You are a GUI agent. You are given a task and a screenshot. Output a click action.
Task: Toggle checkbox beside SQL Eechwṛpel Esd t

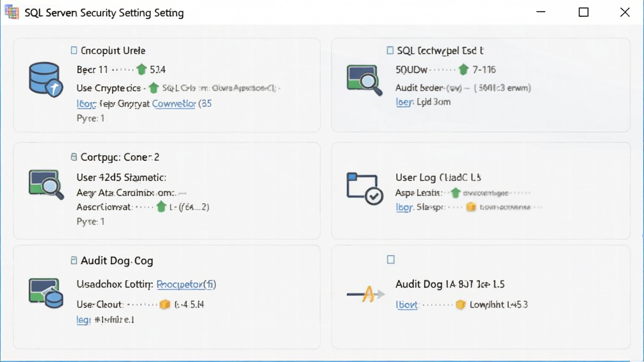(x=390, y=50)
